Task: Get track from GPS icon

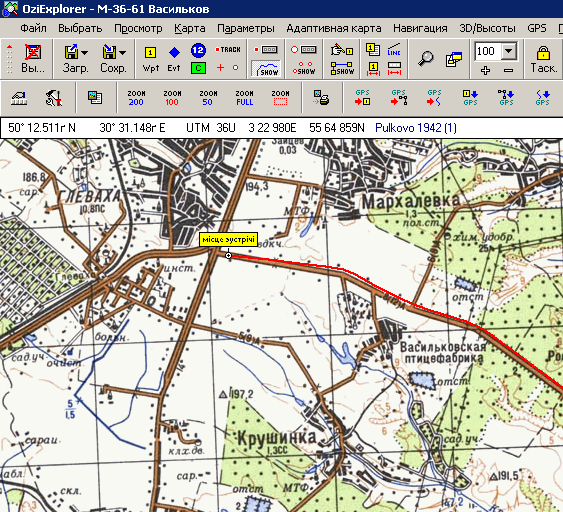Action: click(x=543, y=98)
